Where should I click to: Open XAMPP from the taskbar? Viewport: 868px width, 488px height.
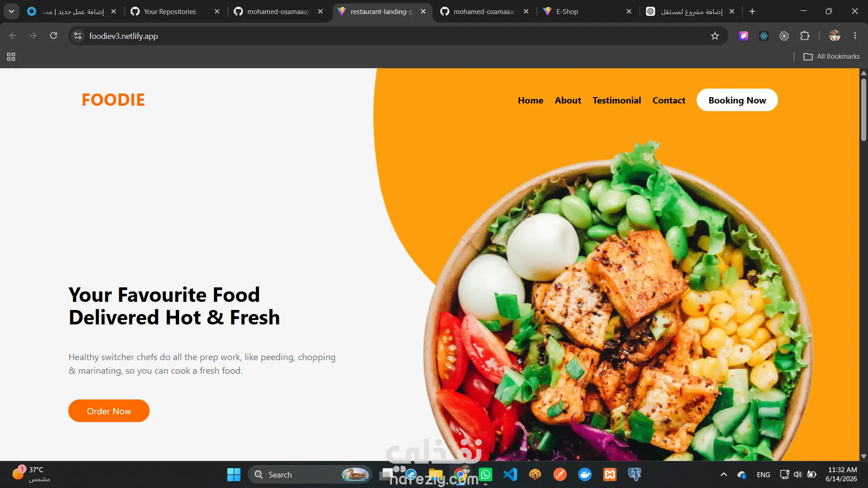coord(610,474)
